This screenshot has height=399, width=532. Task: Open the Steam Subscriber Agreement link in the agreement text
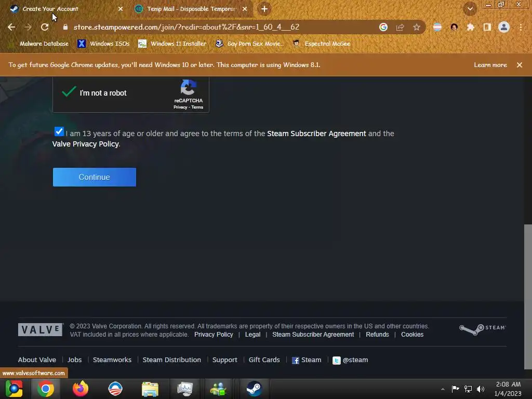coord(316,134)
